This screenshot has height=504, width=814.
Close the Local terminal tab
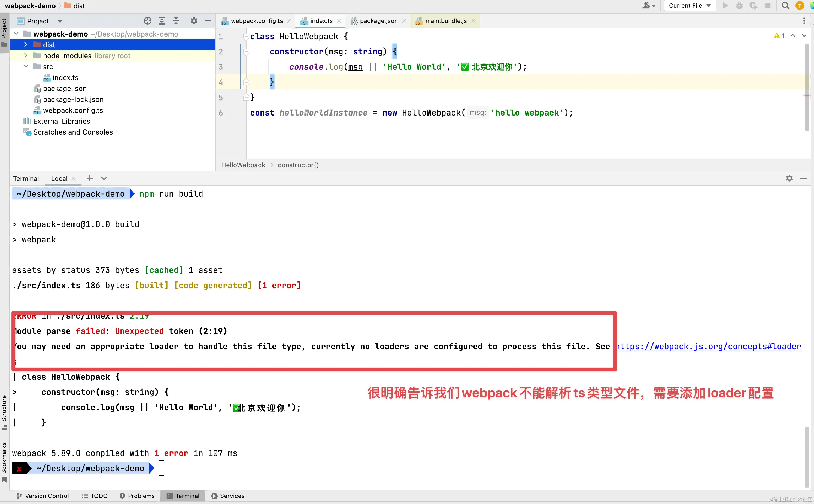[74, 179]
